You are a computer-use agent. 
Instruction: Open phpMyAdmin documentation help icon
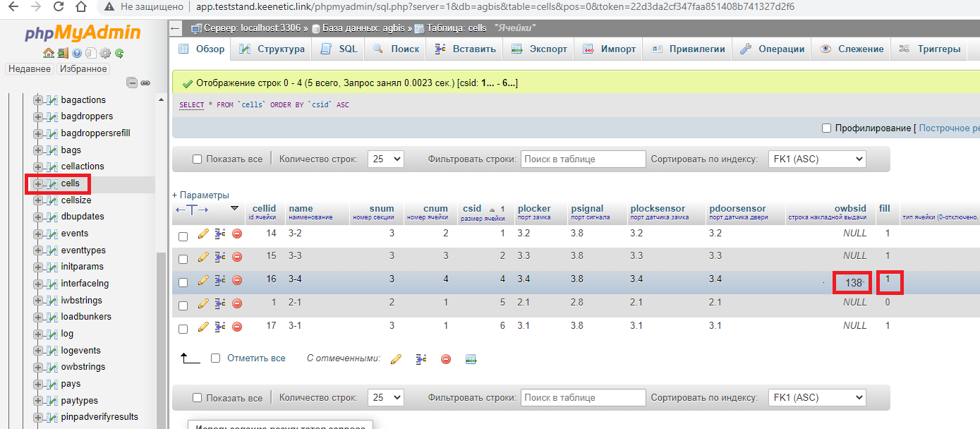point(77,53)
